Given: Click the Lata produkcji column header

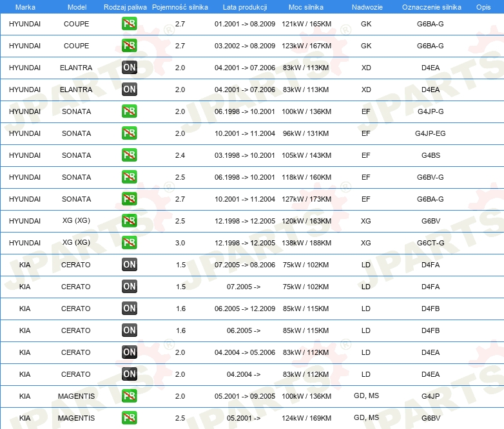Looking at the screenshot, I should click(x=245, y=7).
